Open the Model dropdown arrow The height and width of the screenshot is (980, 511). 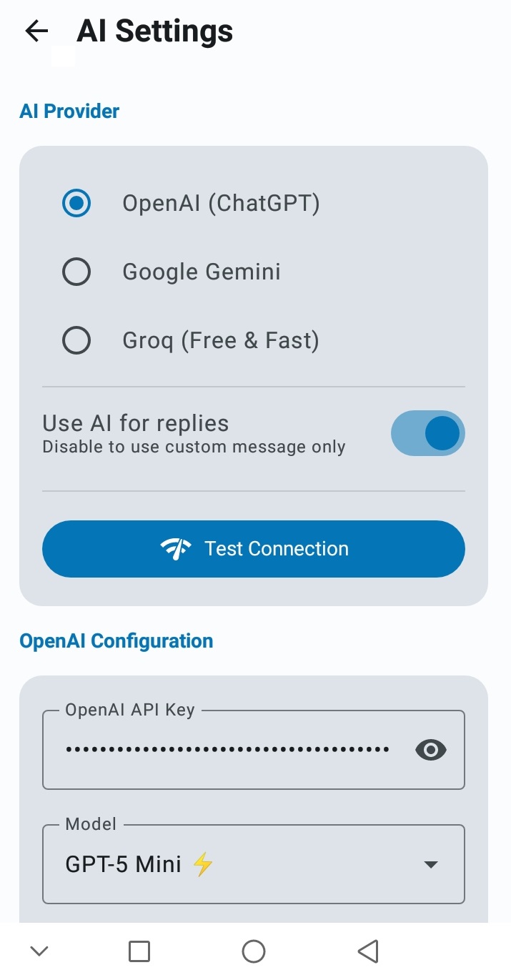pyautogui.click(x=431, y=863)
